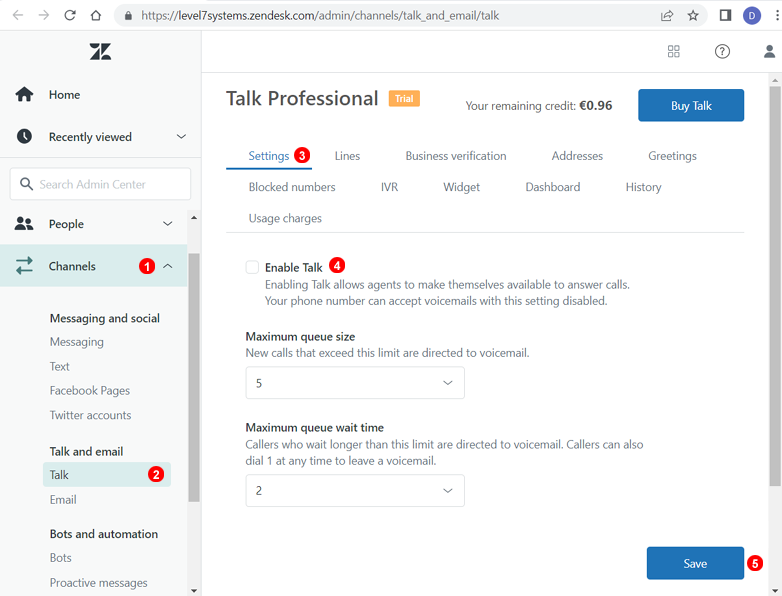Open Text channel link in sidebar

[59, 367]
